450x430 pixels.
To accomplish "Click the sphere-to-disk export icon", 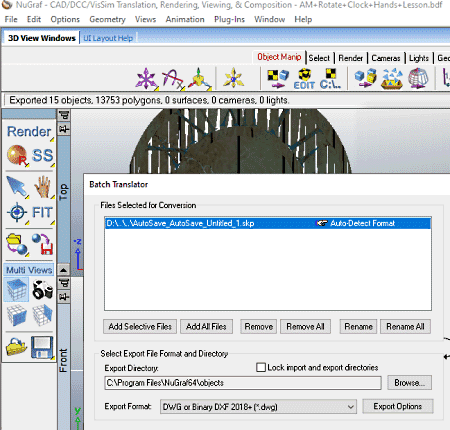I will tap(43, 244).
